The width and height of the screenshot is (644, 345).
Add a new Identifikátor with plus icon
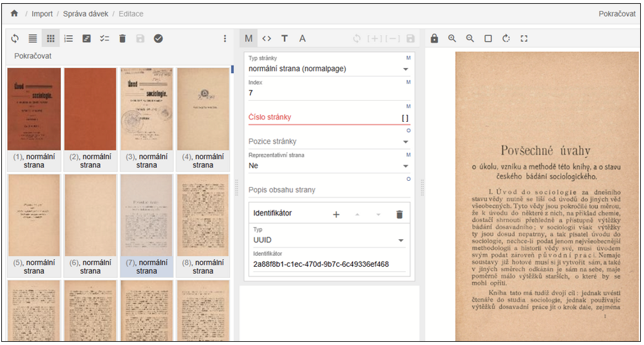tap(336, 214)
